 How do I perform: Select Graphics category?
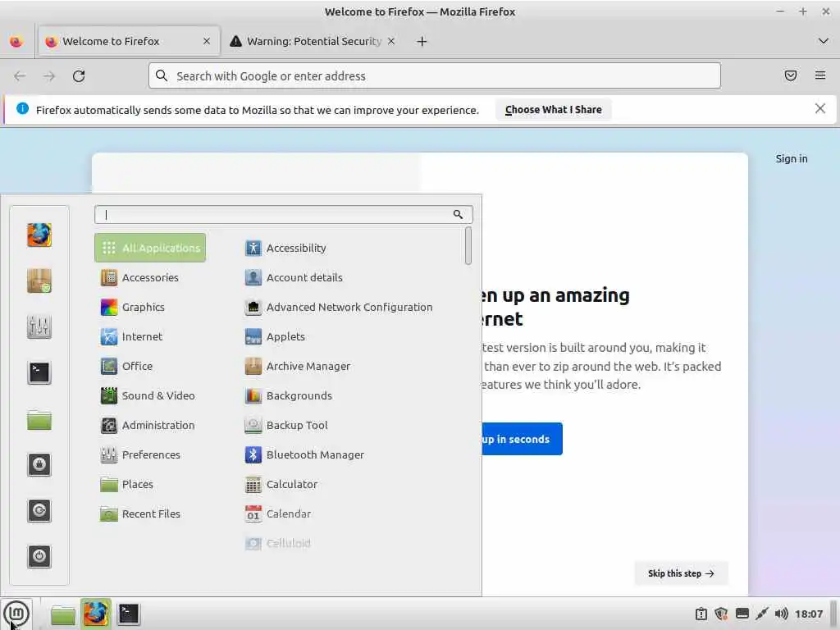click(x=150, y=307)
